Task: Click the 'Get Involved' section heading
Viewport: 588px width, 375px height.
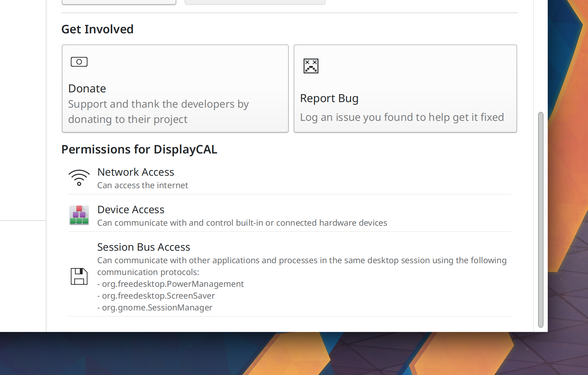Action: click(98, 29)
